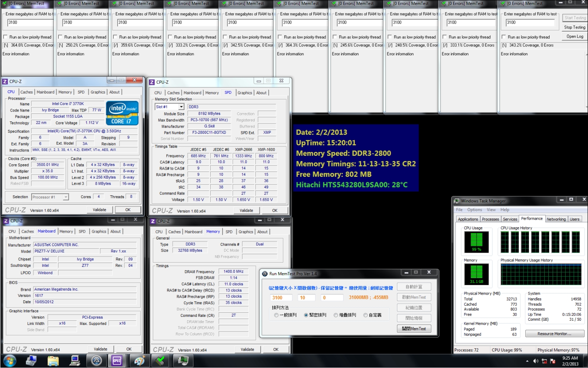Select the 自定義 radio option

click(x=365, y=315)
